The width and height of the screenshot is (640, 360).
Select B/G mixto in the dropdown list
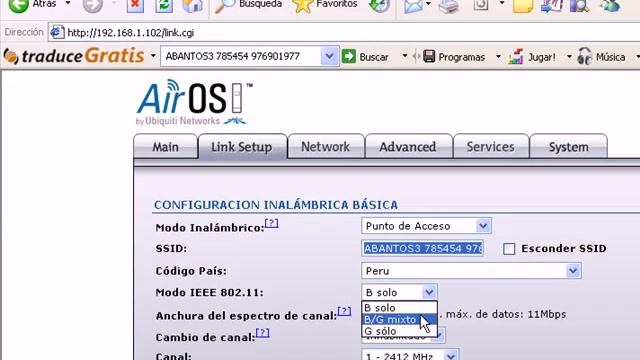click(x=399, y=319)
